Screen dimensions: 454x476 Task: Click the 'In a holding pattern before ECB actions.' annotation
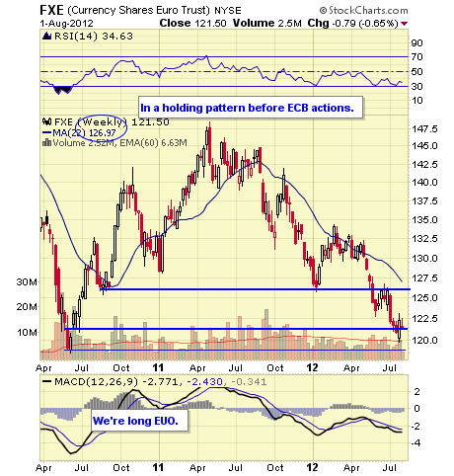251,108
